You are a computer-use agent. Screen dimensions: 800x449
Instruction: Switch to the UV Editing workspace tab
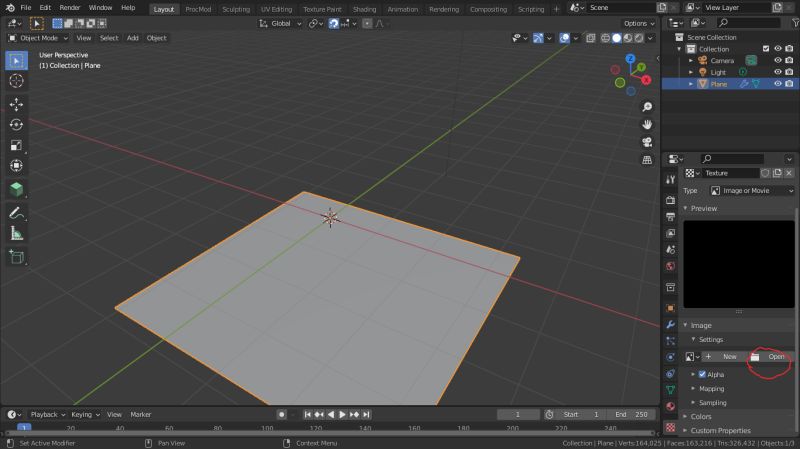click(x=277, y=9)
